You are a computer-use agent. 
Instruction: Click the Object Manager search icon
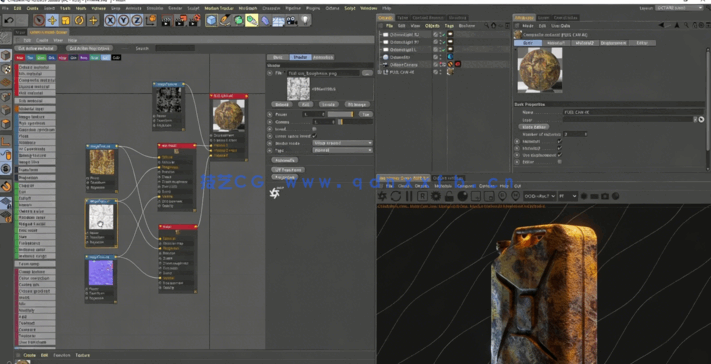[487, 26]
